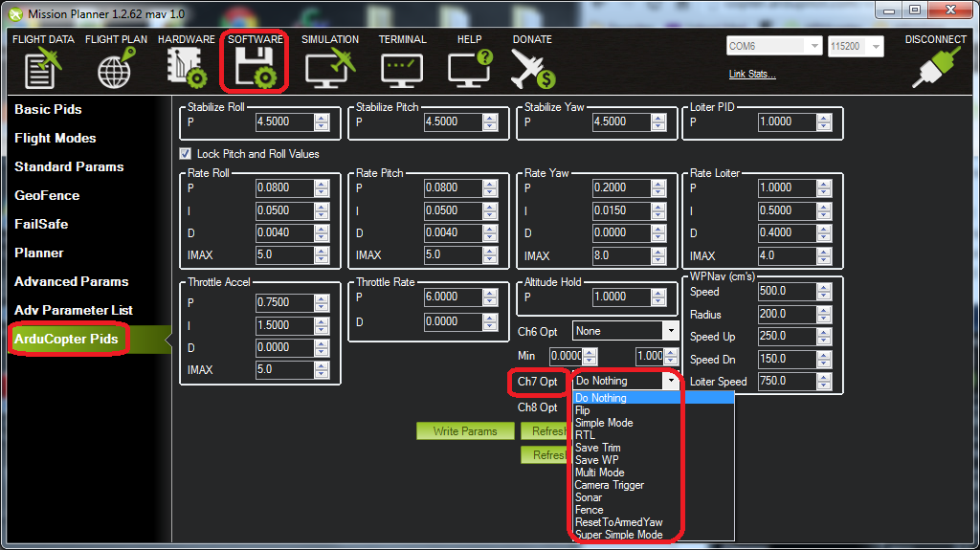
Task: Open the Flight Plan globe icon
Action: (116, 69)
